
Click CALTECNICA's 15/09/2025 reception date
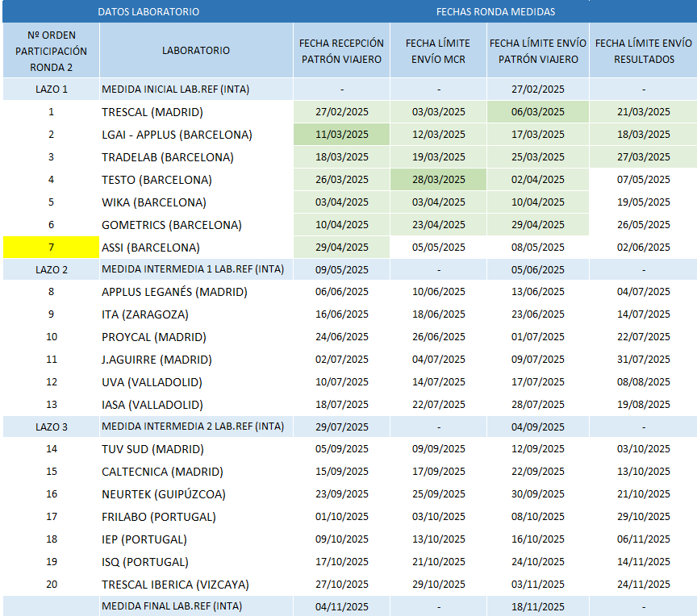tap(341, 472)
